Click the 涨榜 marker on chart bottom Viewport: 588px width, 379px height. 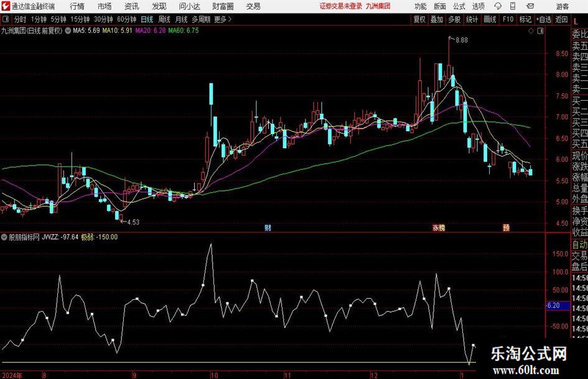point(439,227)
